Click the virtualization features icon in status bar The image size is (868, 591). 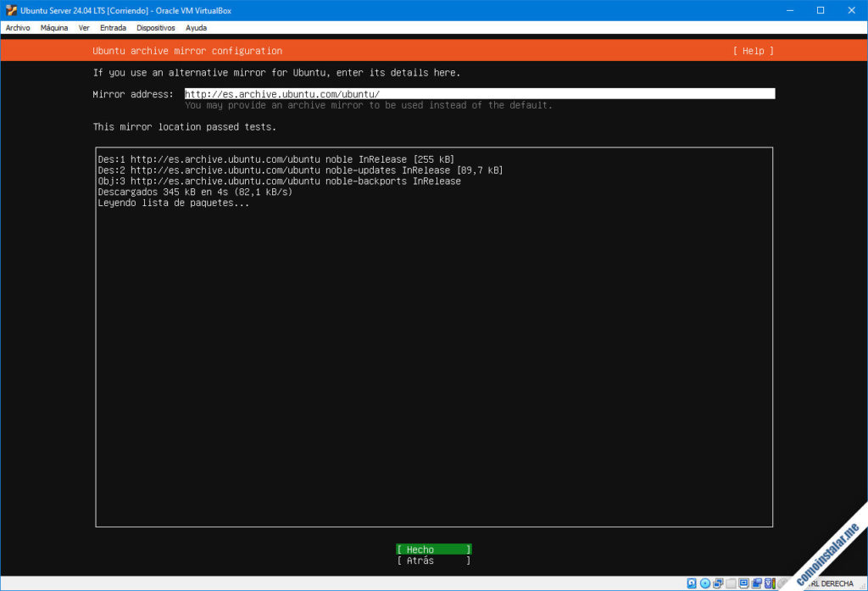[x=768, y=583]
